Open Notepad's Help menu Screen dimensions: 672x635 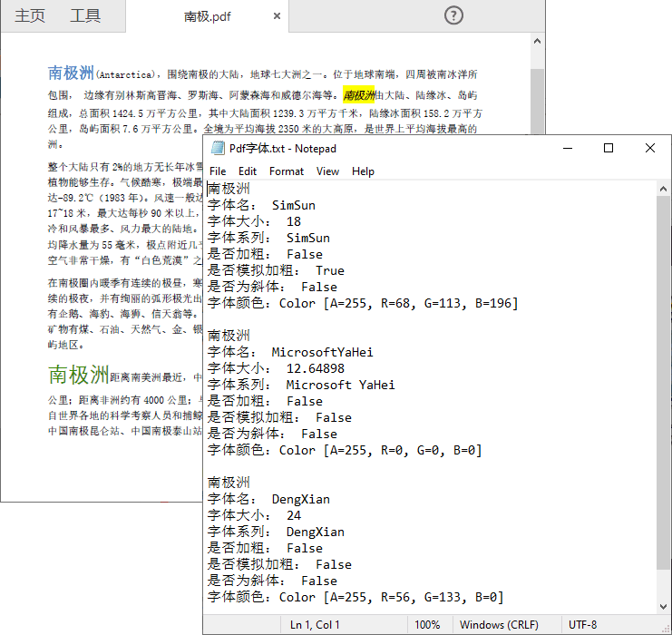click(363, 171)
